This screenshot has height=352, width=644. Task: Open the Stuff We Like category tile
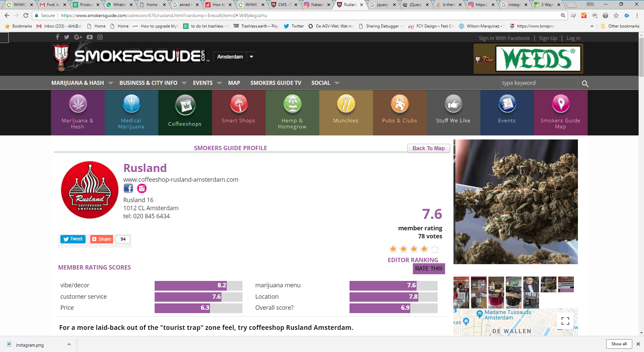tap(453, 113)
